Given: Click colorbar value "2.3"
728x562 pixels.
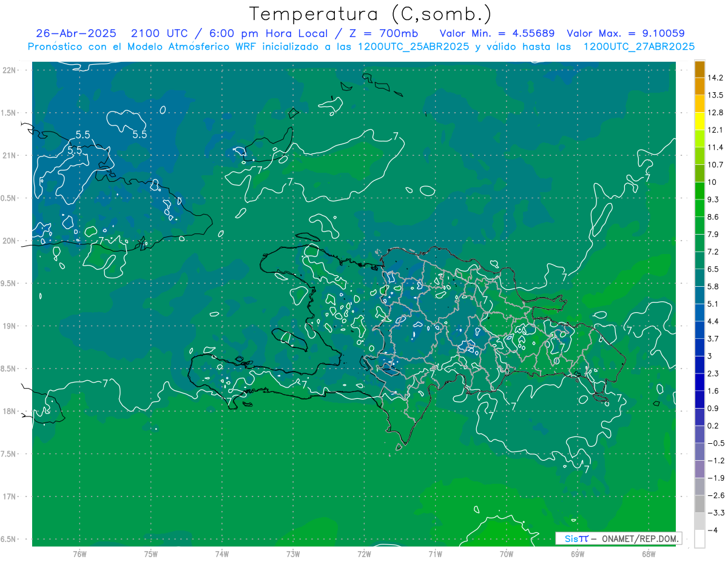Looking at the screenshot, I should coord(713,373).
